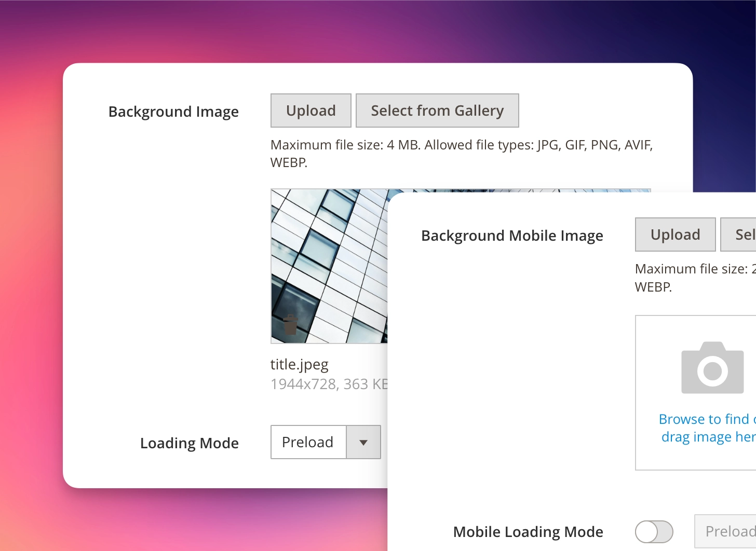
Task: Open the Mobile Loading Mode Preload dropdown
Action: pos(725,531)
